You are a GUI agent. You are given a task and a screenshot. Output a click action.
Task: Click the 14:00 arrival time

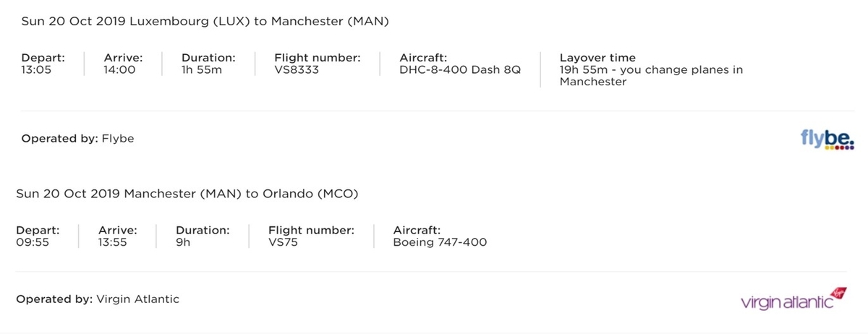click(119, 70)
